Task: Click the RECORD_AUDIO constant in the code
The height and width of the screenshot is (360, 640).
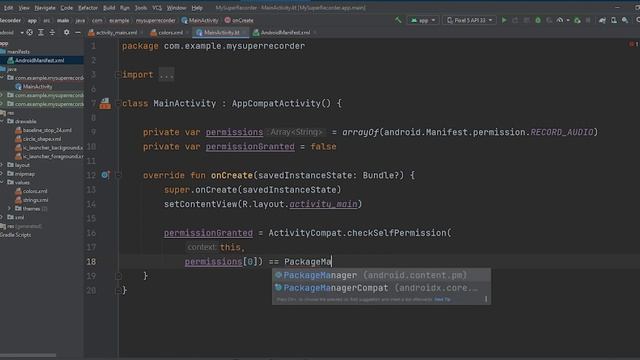Action: [x=562, y=132]
